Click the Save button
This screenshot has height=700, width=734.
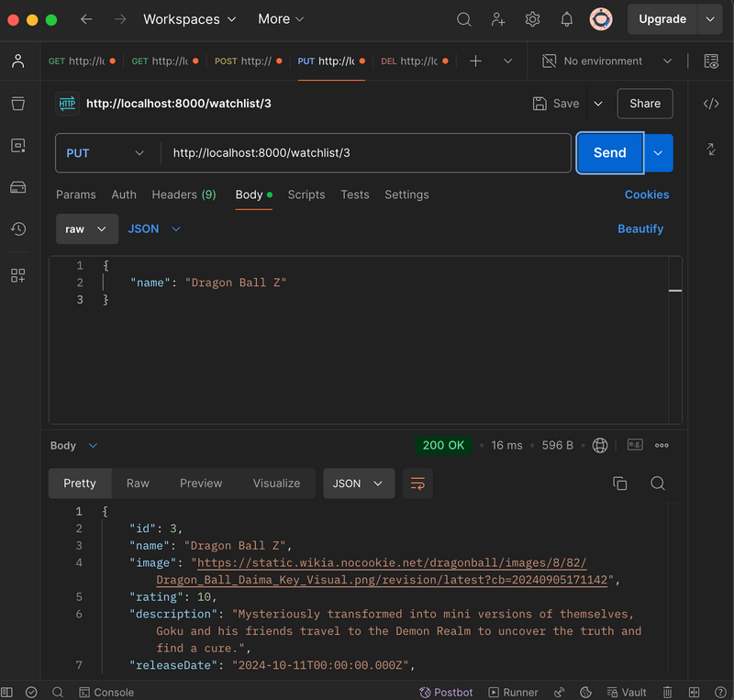pyautogui.click(x=556, y=104)
